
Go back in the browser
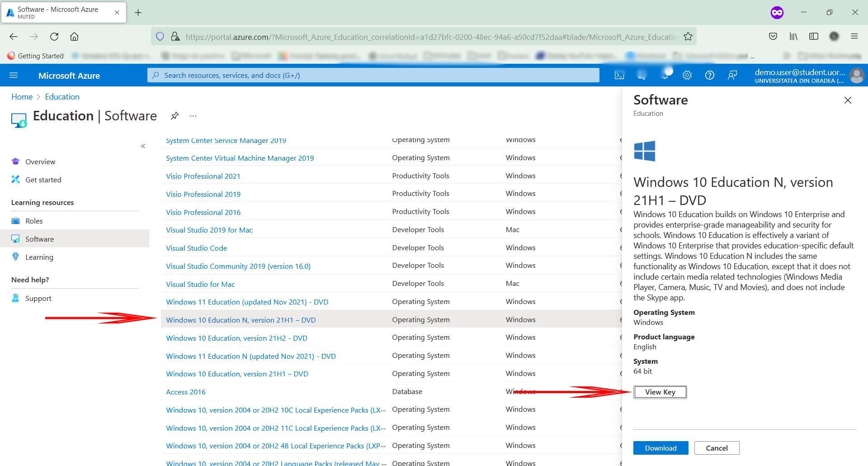pyautogui.click(x=14, y=37)
